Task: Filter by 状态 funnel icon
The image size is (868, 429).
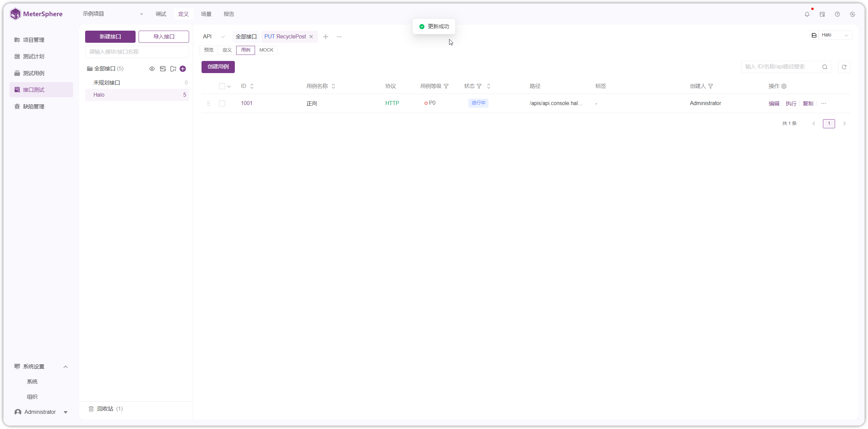Action: click(479, 86)
